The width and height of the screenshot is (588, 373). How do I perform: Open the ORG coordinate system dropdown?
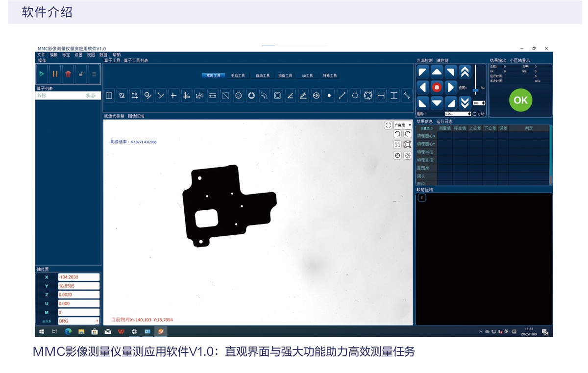[x=78, y=321]
